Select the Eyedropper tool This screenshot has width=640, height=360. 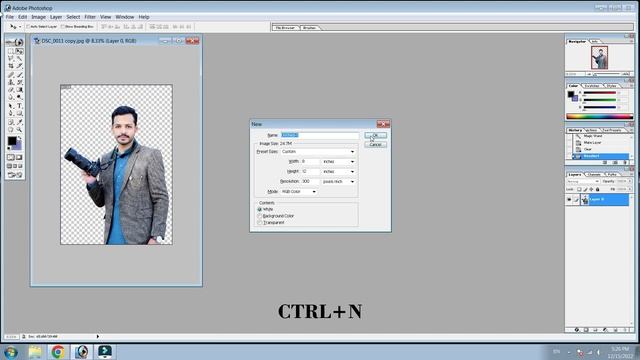click(x=19, y=122)
